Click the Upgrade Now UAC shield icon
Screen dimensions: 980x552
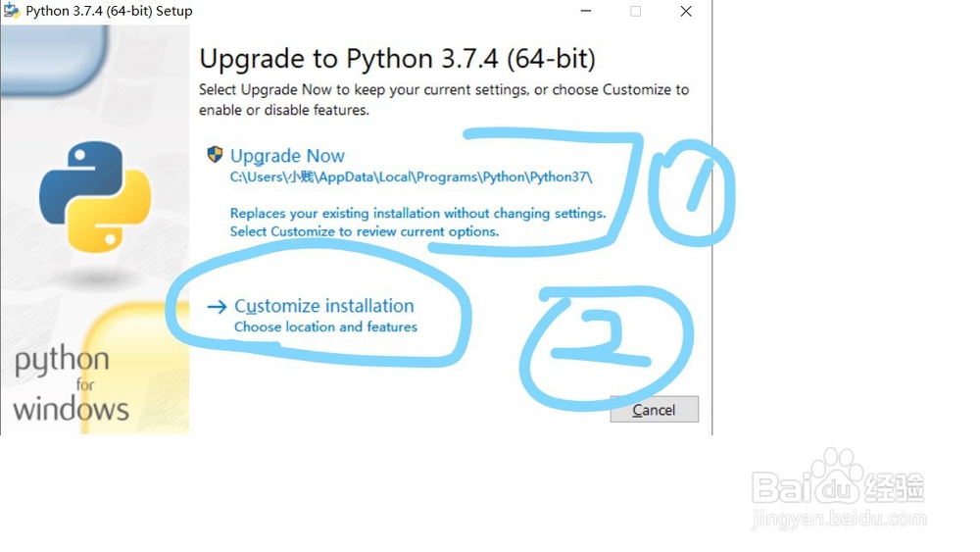point(215,154)
